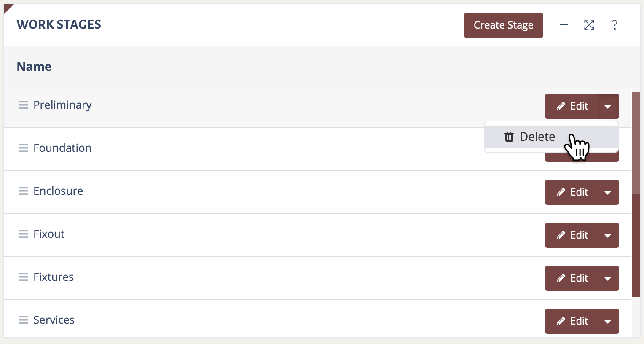Expand the dropdown arrow for Services
Screen dimensions: 644x344
tap(608, 322)
